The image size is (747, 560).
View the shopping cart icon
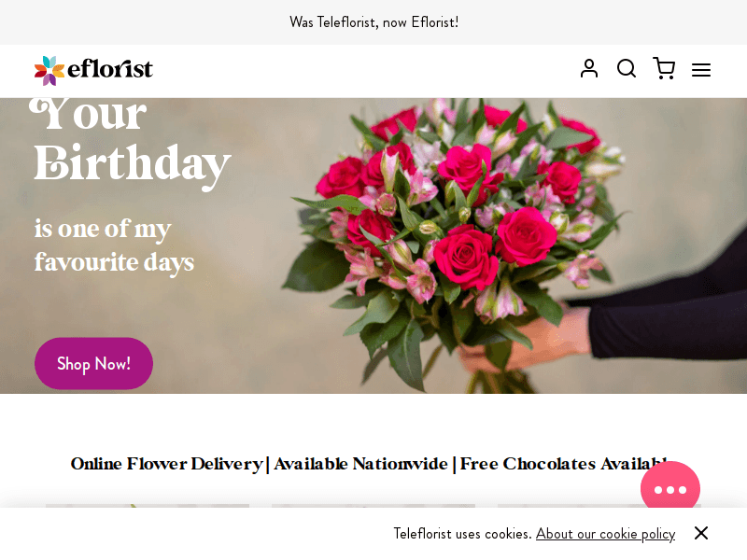(x=664, y=68)
